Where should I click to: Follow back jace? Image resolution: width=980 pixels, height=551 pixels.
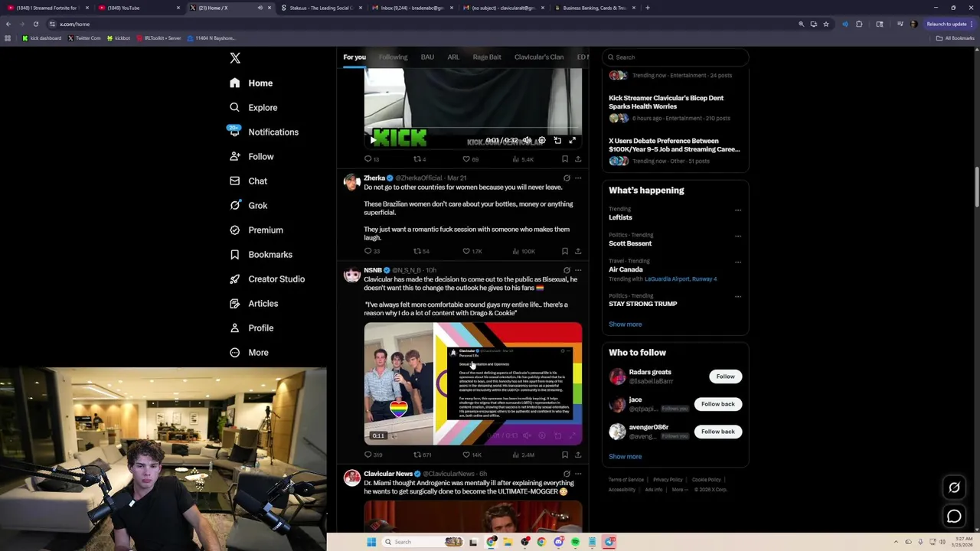click(x=717, y=404)
